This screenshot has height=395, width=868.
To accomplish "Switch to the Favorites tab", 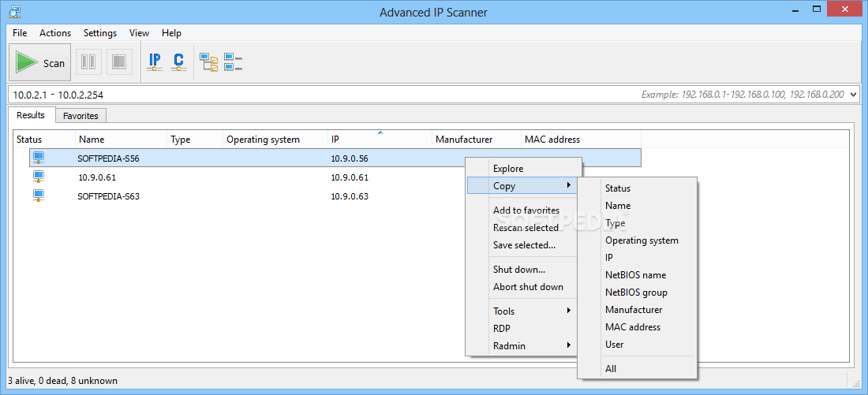I will [x=80, y=116].
